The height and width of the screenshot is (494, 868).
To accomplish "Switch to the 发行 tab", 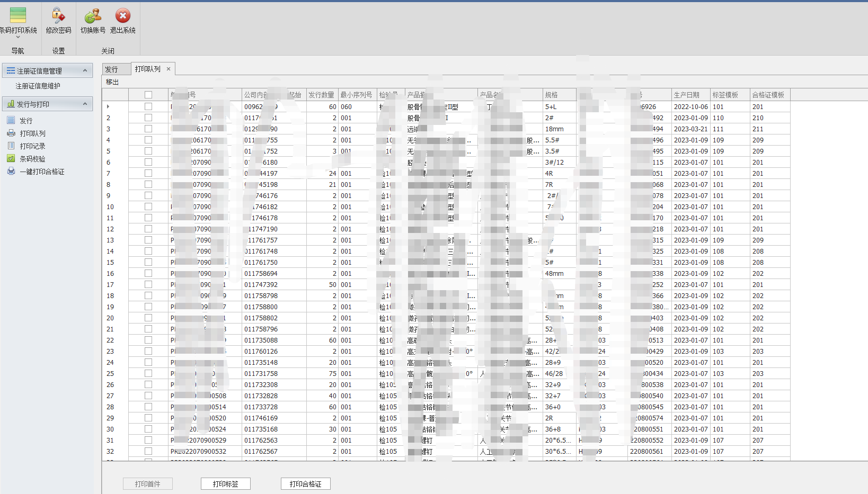I will coord(116,69).
